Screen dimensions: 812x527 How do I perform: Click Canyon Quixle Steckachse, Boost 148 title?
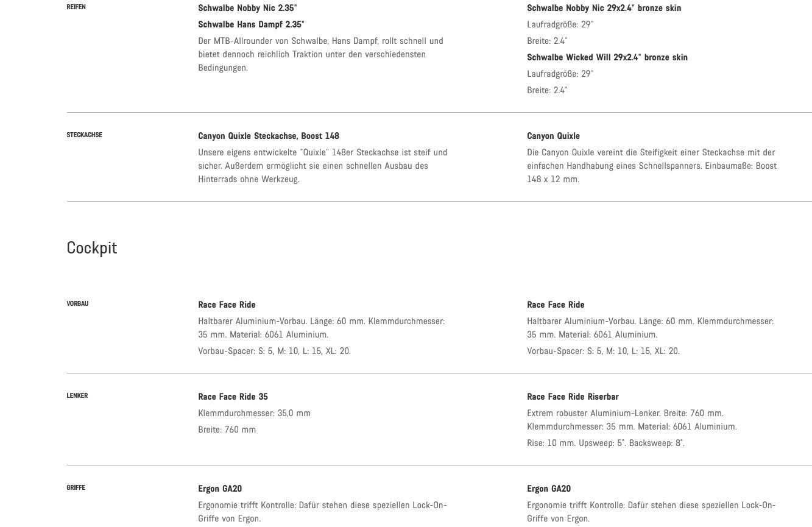pyautogui.click(x=269, y=136)
